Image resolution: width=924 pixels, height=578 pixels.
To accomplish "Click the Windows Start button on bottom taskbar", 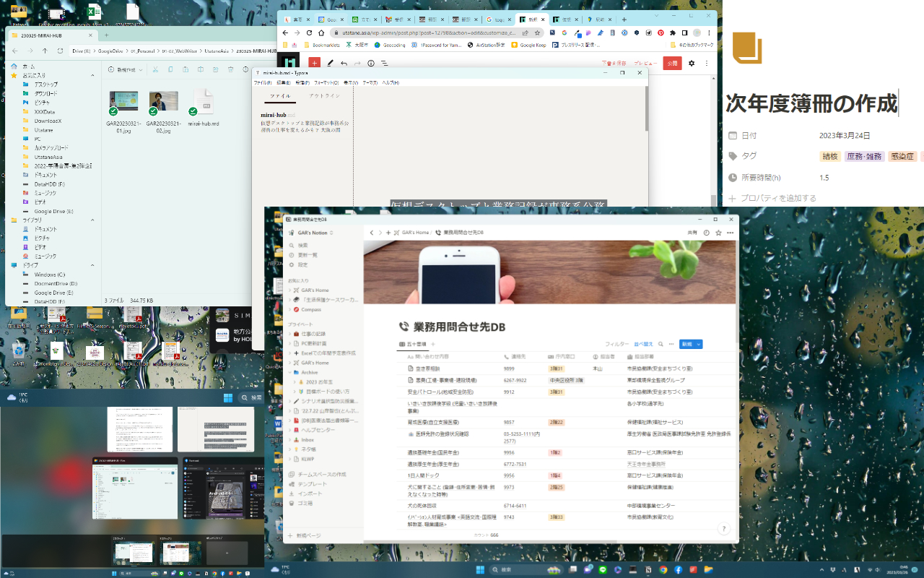I will [x=481, y=569].
